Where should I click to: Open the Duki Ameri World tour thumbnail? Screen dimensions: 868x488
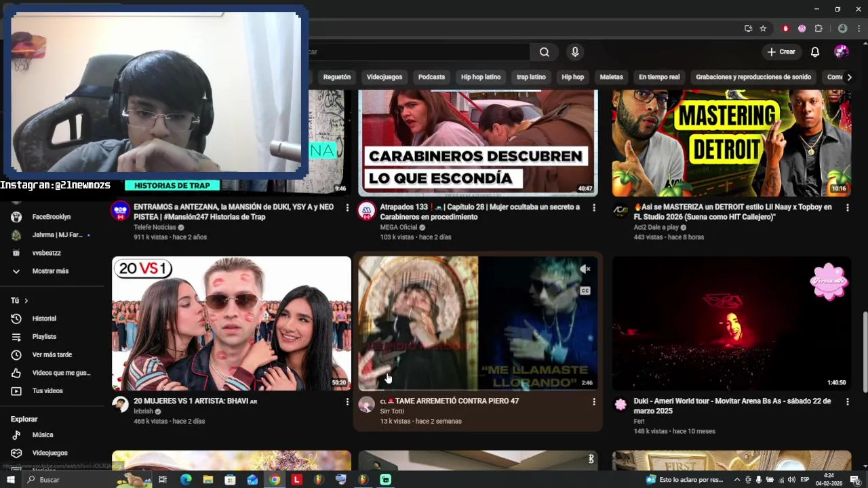pyautogui.click(x=731, y=323)
